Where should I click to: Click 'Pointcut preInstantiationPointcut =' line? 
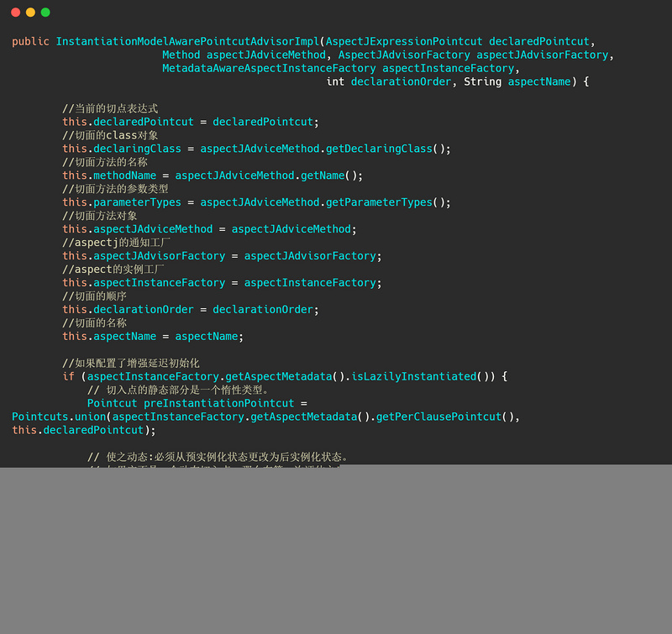[x=197, y=403]
